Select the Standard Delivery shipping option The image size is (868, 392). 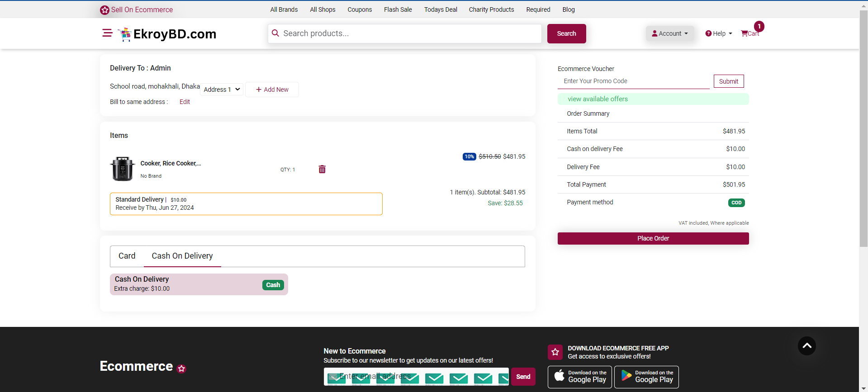(x=246, y=203)
